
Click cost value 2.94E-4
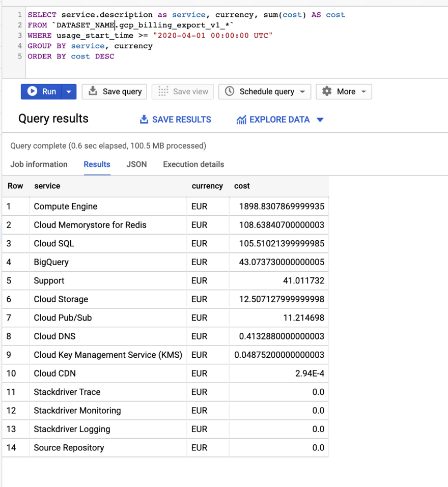(310, 374)
